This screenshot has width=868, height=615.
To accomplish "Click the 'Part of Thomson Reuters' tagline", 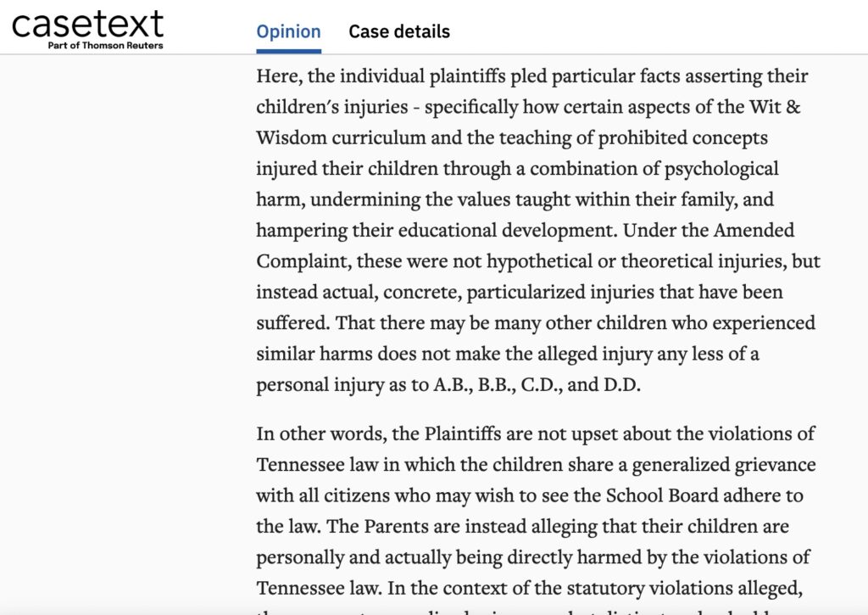I will pyautogui.click(x=106, y=45).
